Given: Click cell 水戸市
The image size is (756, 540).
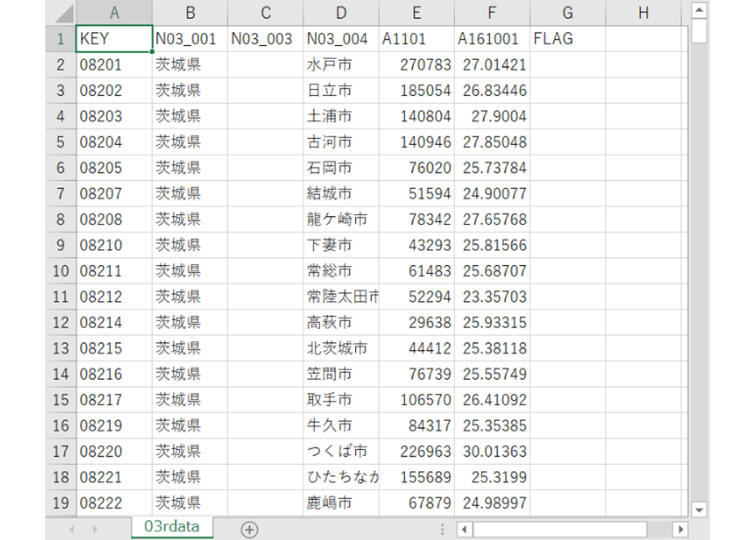Looking at the screenshot, I should [341, 65].
